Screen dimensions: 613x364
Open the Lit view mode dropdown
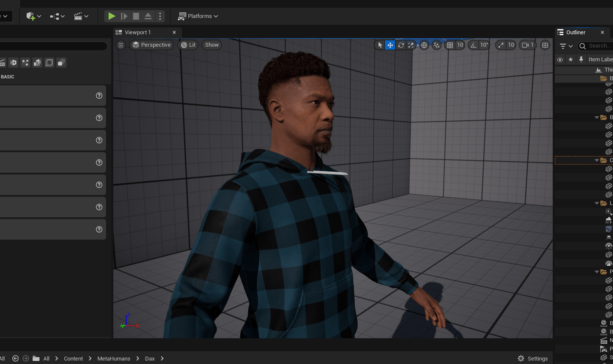(188, 45)
